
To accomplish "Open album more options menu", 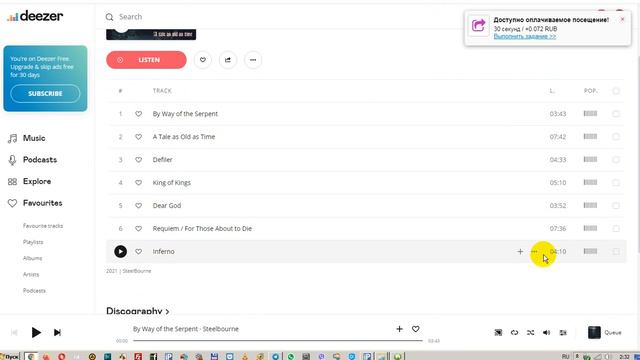I will [x=253, y=60].
